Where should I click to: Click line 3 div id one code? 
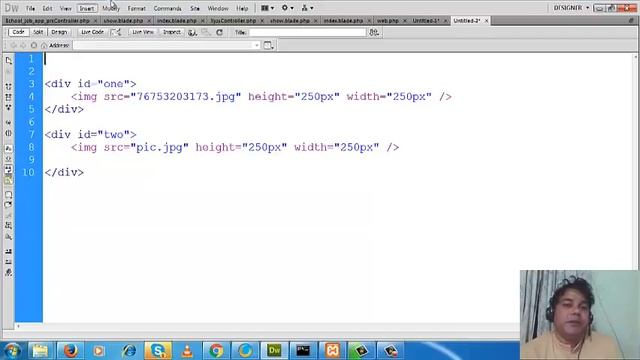(90, 84)
